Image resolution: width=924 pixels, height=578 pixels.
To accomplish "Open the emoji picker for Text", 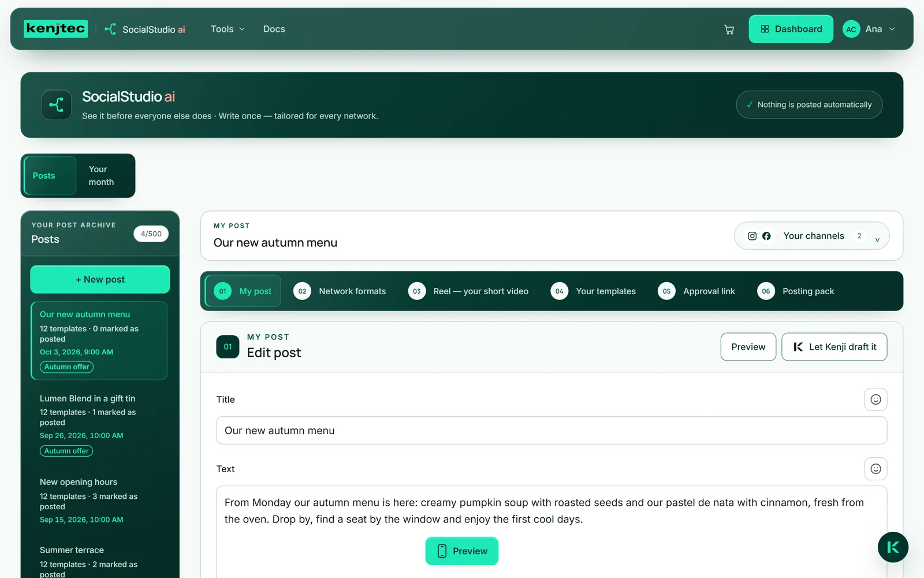I will click(x=875, y=469).
